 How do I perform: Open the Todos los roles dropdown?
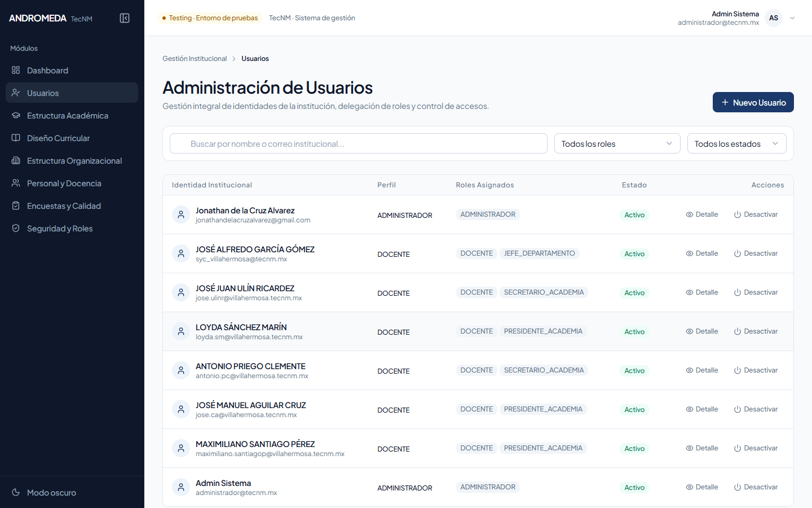click(617, 143)
